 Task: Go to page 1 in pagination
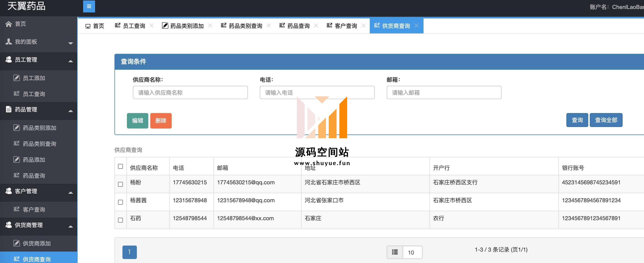point(129,252)
